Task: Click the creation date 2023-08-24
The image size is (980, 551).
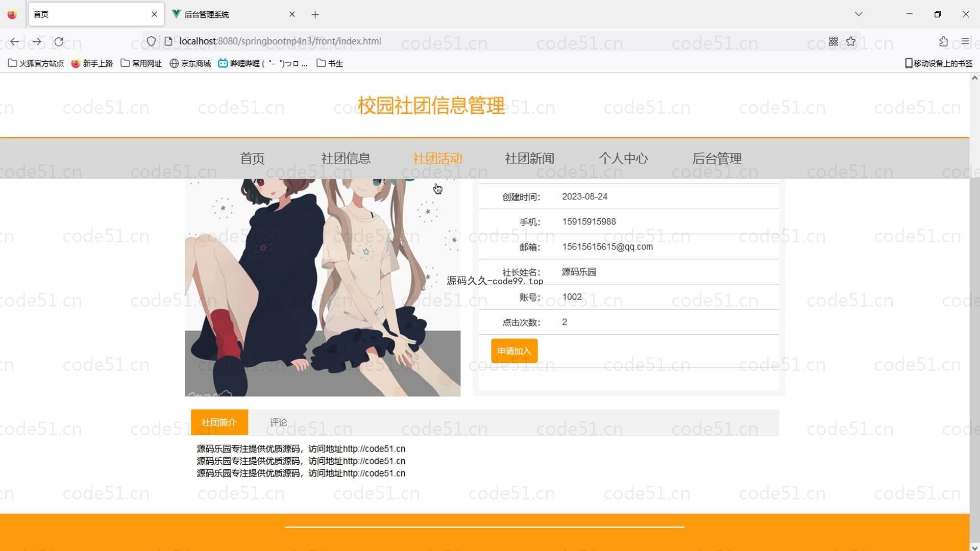Action: point(584,196)
